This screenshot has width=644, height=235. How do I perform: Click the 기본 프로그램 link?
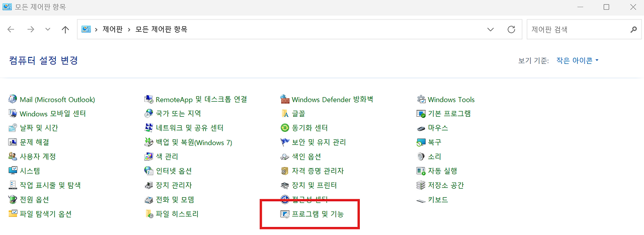coord(449,114)
